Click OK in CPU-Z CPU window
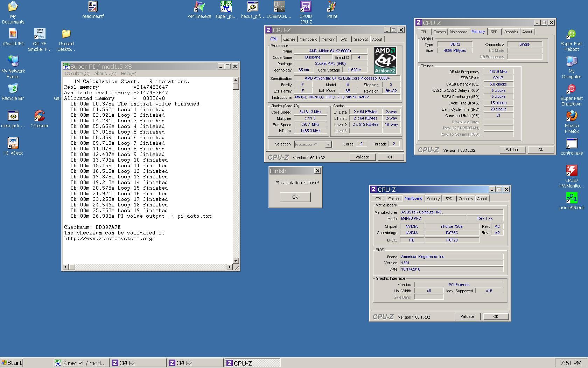Viewport: 588px width, 368px height. [391, 157]
